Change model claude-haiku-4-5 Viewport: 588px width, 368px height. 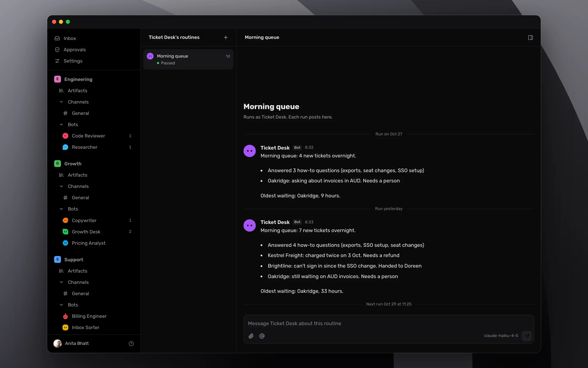pyautogui.click(x=501, y=336)
